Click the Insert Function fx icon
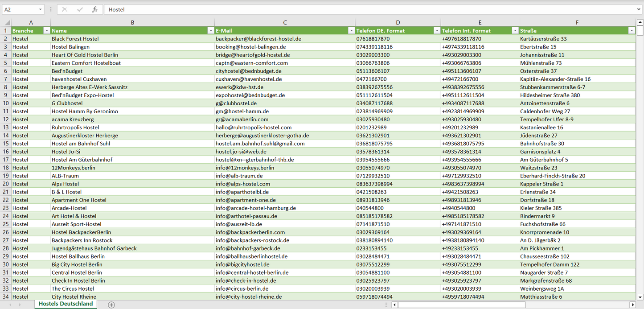644x309 pixels. 94,9
